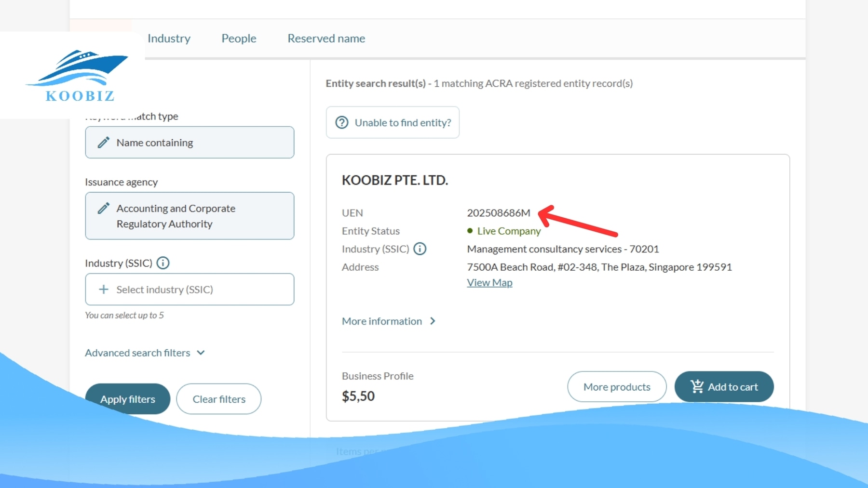Click the plus icon in Select industry field
868x488 pixels.
coord(103,289)
